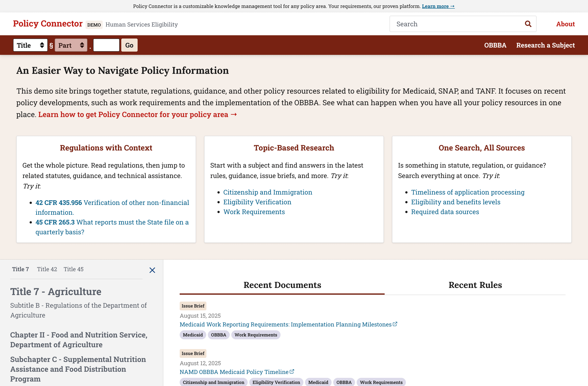Screen dimensions: 588x386
Task: Switch to Title 45 tab
Action: click(x=74, y=269)
